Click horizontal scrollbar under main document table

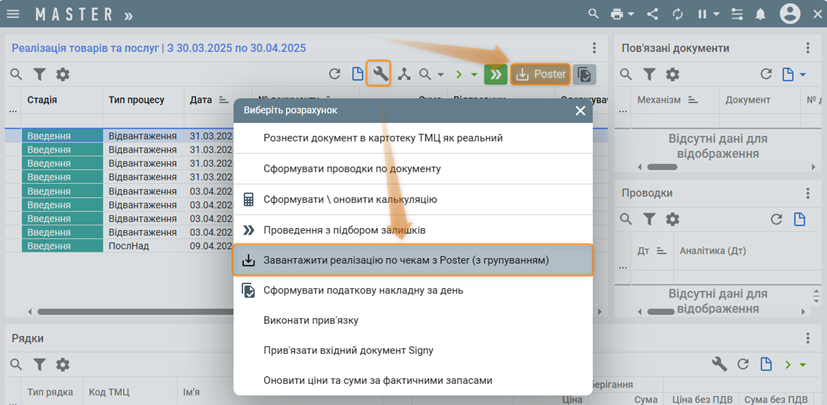tap(136, 312)
